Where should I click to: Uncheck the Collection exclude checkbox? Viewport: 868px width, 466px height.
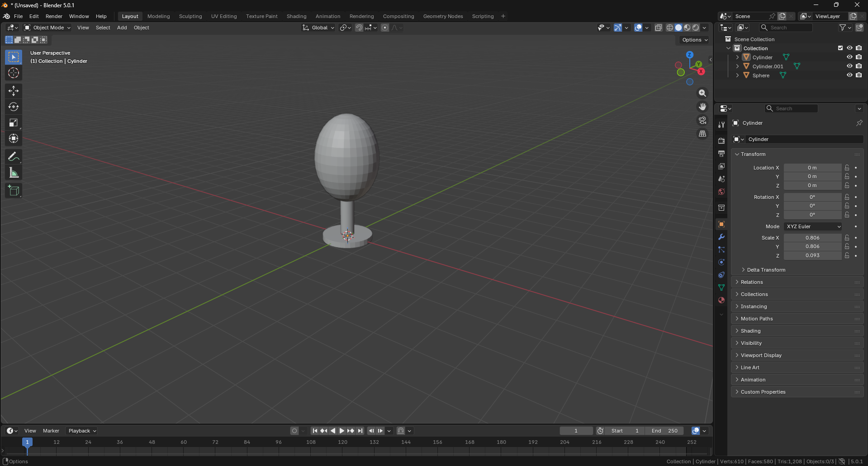840,48
